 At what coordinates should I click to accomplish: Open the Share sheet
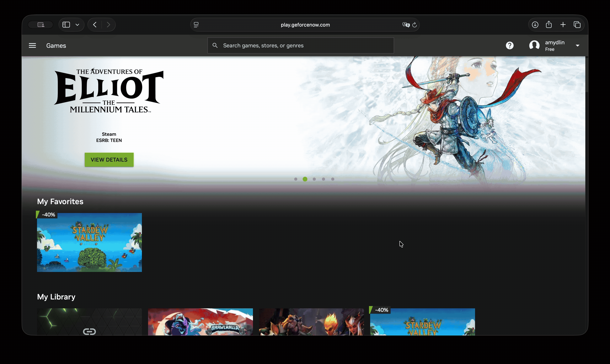(549, 24)
